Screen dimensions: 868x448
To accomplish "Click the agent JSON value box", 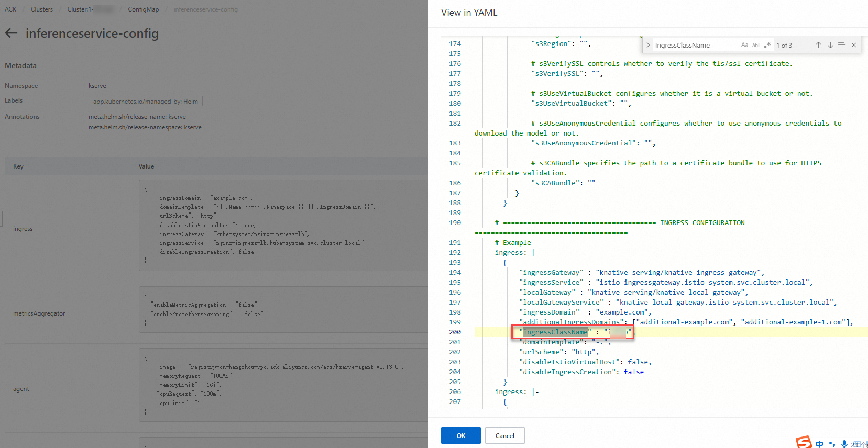I will (283, 385).
